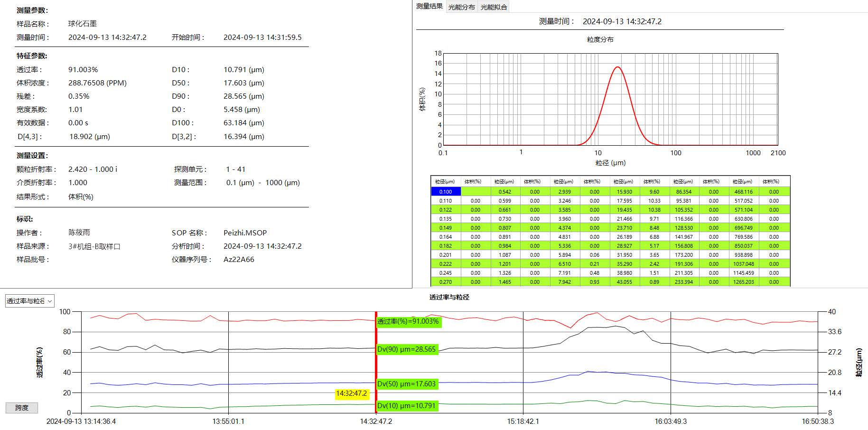This screenshot has height=430, width=868.
Task: Click the green 透过率(%)=91.003% data label
Action: tap(408, 321)
